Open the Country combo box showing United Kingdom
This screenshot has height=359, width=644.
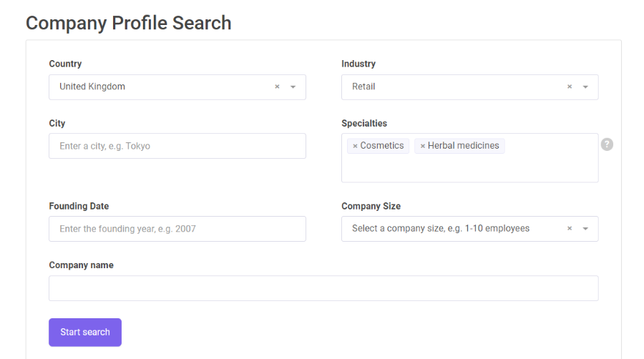point(177,87)
